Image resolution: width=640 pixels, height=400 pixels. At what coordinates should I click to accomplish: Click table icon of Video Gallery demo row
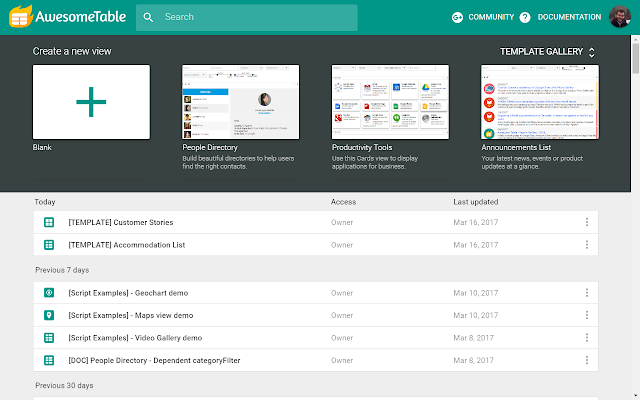click(49, 338)
